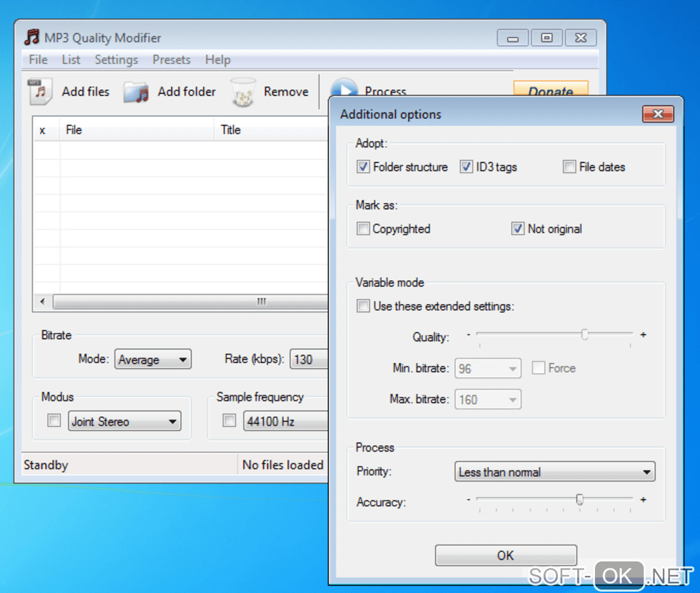
Task: Open the Bitrate Mode Average dropdown
Action: (152, 359)
